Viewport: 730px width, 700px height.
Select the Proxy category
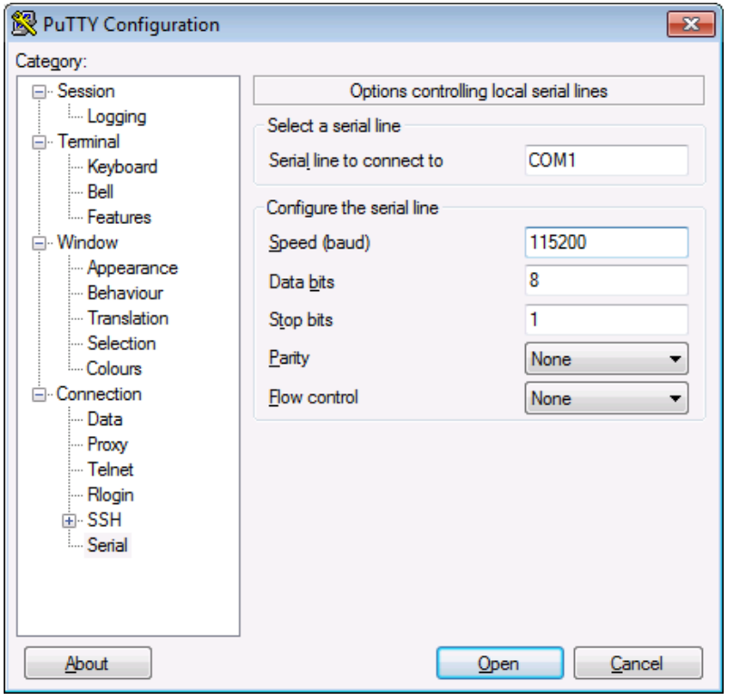click(x=107, y=444)
